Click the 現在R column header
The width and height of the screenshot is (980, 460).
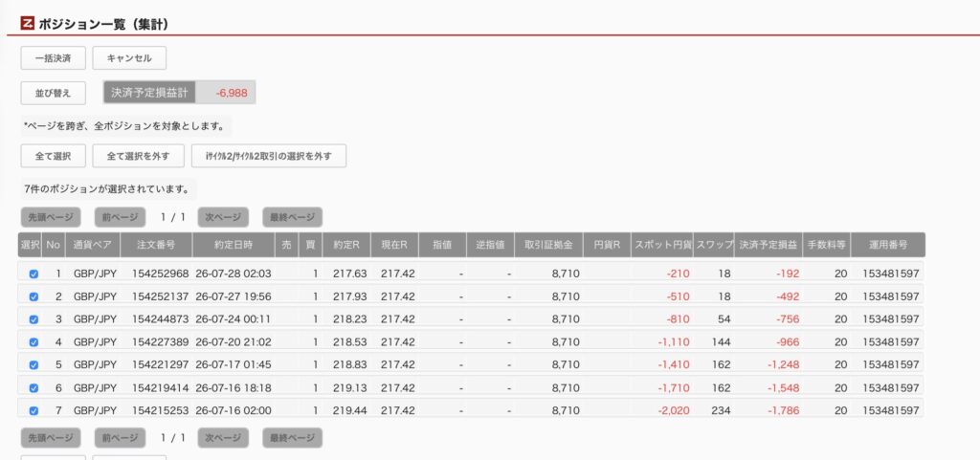point(394,245)
